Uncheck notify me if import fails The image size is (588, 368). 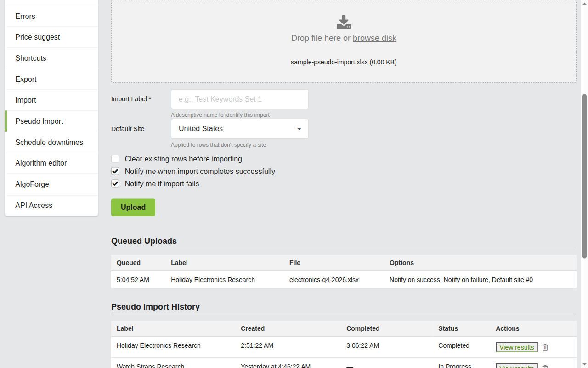click(115, 183)
